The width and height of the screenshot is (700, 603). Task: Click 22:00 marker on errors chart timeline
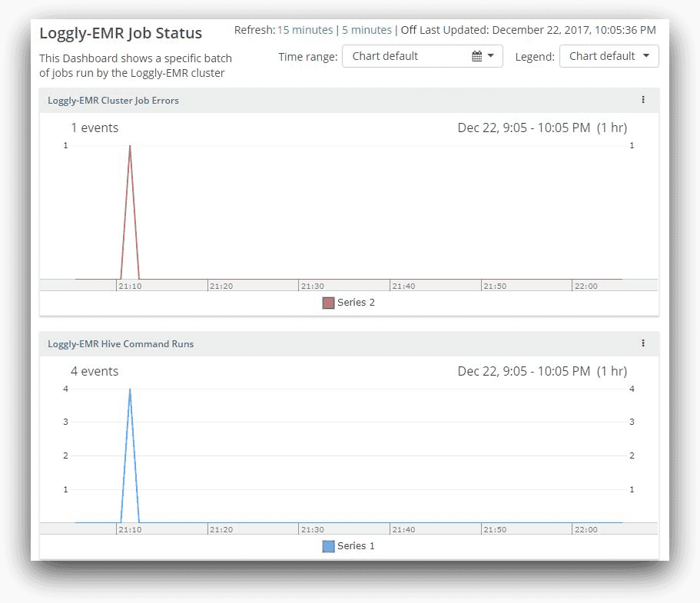[585, 286]
